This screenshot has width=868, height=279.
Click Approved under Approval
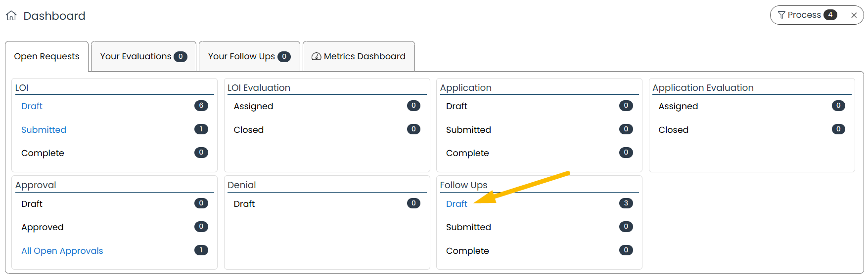[43, 227]
